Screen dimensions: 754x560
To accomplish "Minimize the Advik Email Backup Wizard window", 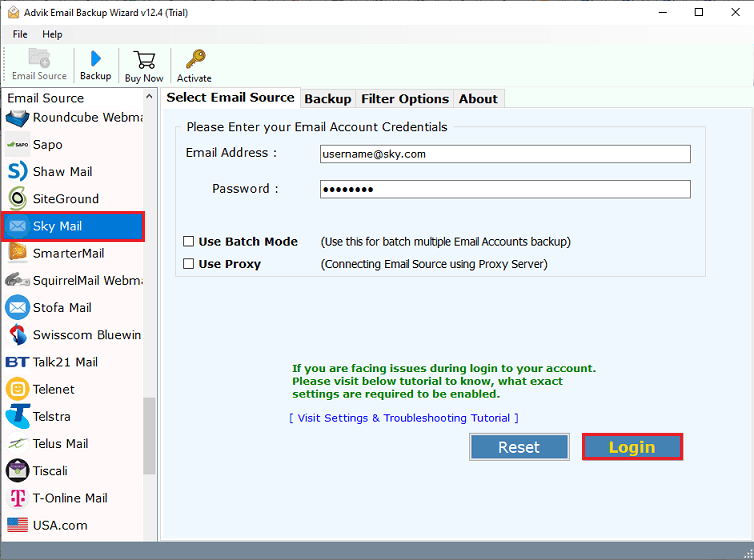I will 663,12.
